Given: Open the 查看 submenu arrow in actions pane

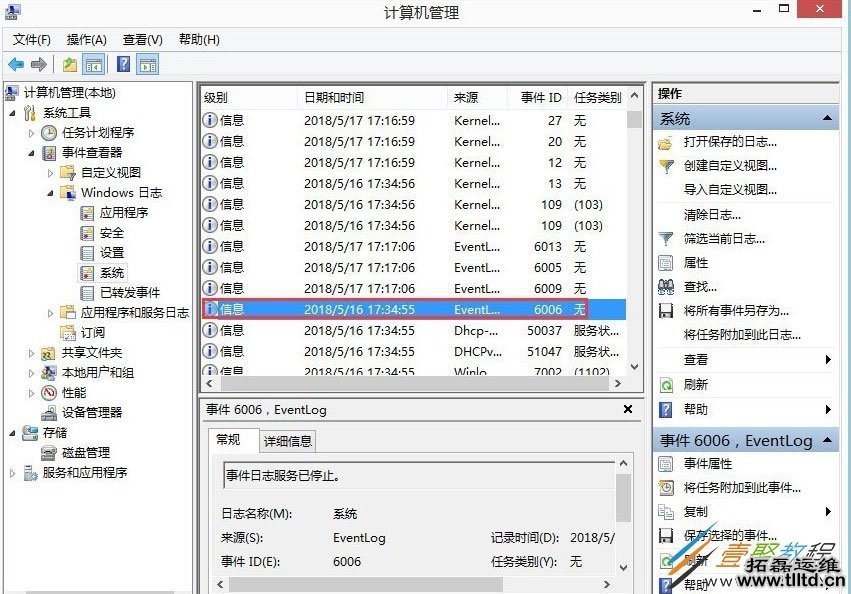Looking at the screenshot, I should pyautogui.click(x=830, y=361).
